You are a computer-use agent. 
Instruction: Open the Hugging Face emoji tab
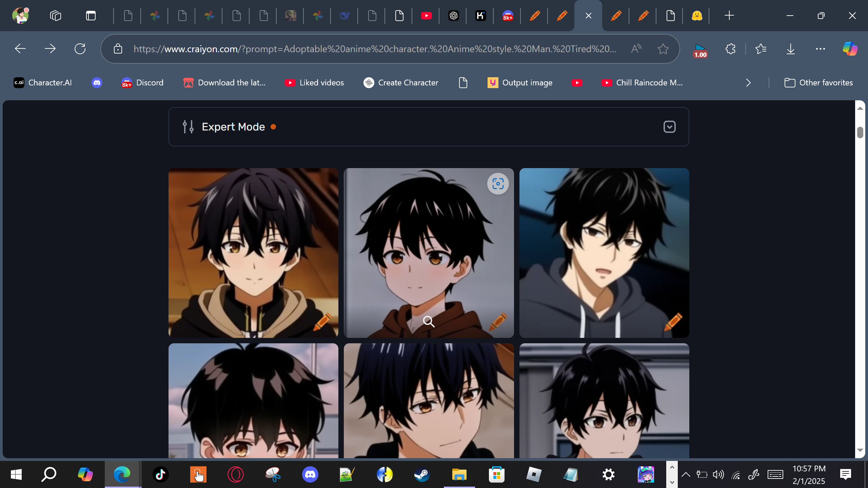click(x=697, y=16)
